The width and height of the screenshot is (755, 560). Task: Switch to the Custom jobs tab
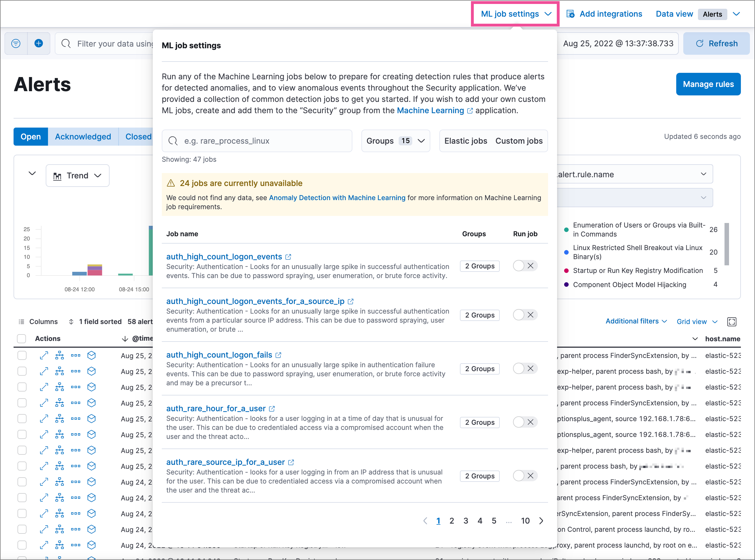pos(519,141)
